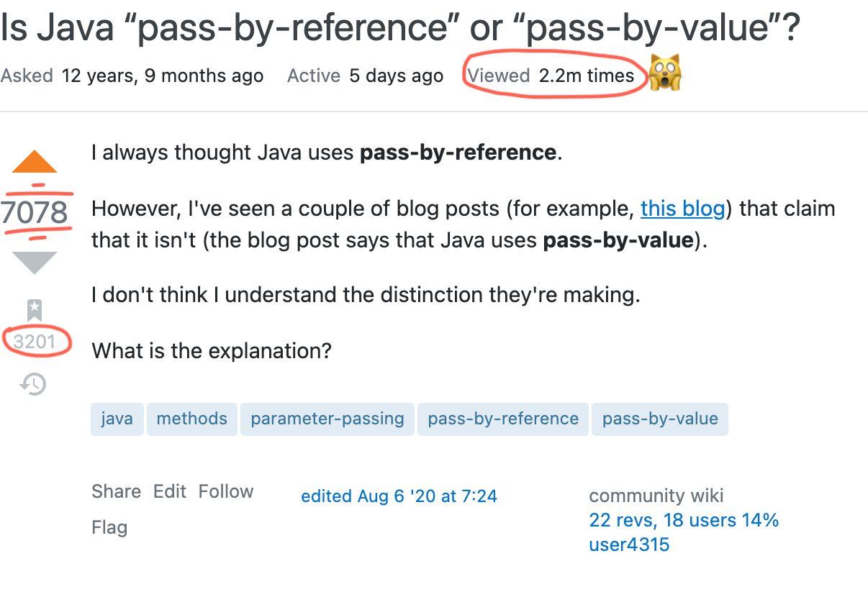868x597 pixels.
Task: Open the user4315 profile link
Action: tap(629, 544)
